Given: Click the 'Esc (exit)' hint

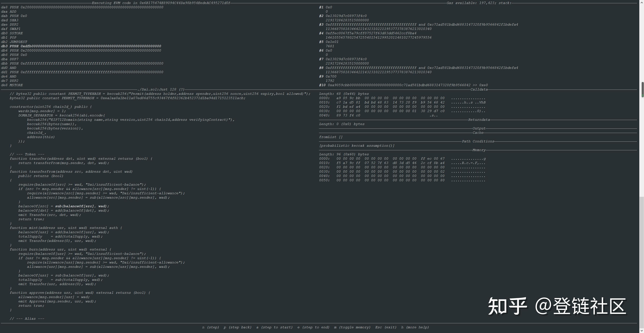Looking at the screenshot, I should [x=386, y=327].
